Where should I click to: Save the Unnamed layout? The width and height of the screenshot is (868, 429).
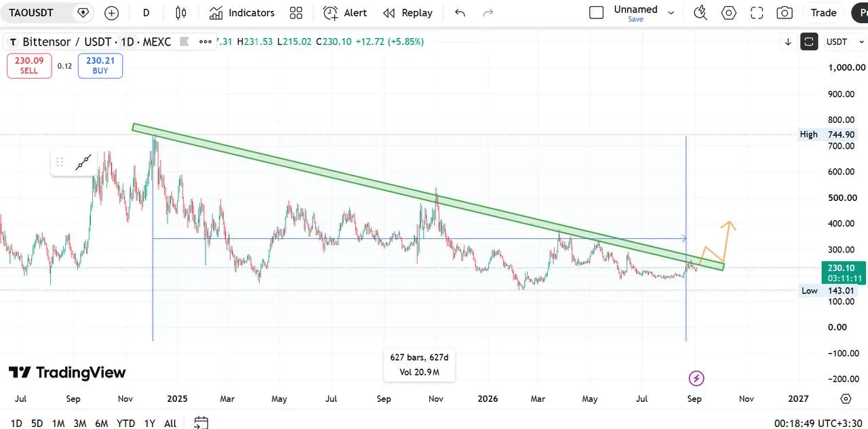(x=635, y=20)
